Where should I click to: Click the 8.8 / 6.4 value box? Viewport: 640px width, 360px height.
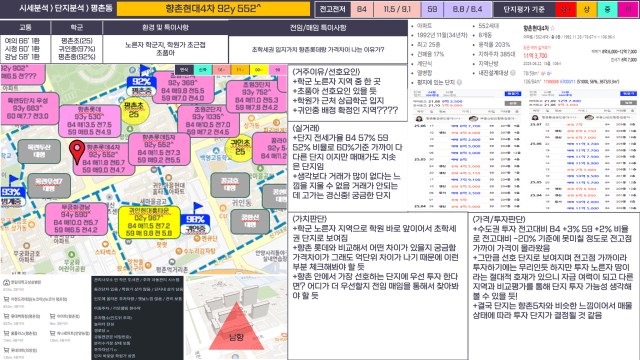tap(467, 9)
